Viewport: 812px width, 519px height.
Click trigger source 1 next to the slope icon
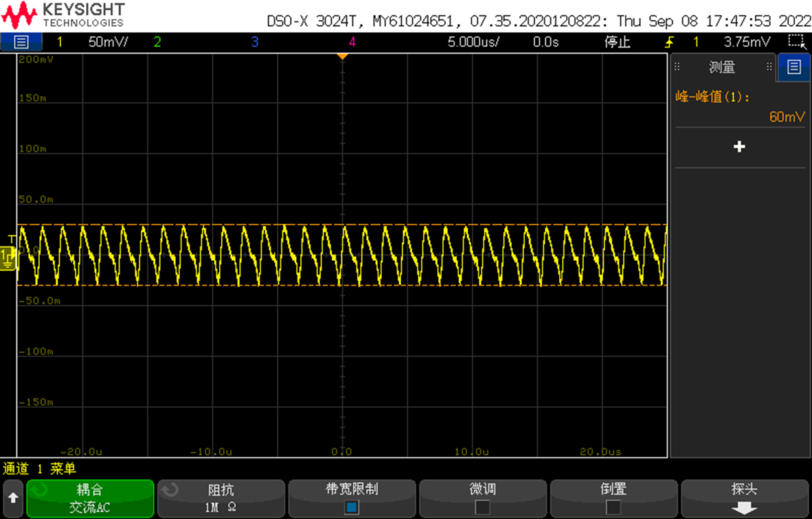coord(695,42)
